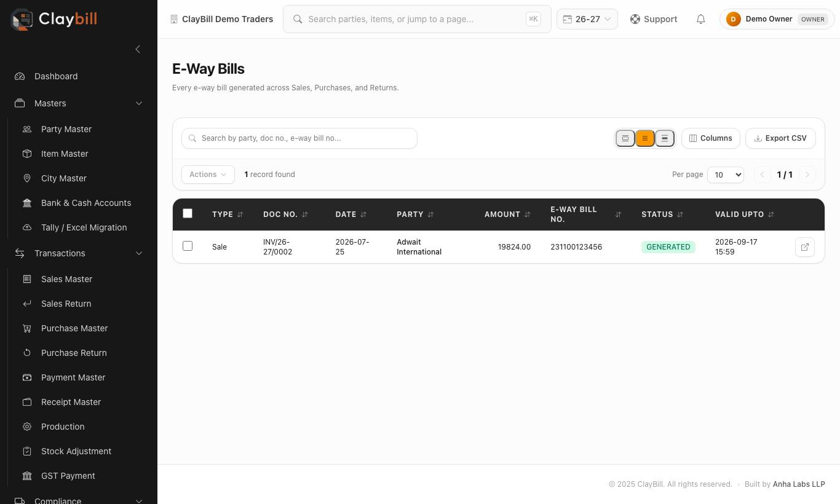
Task: Export the list with Export CSV
Action: coord(780,138)
